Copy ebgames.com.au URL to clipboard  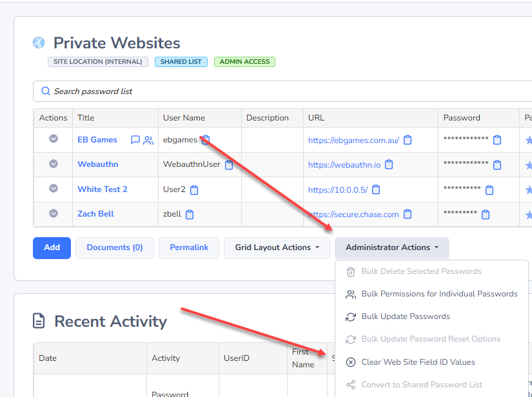(x=408, y=140)
